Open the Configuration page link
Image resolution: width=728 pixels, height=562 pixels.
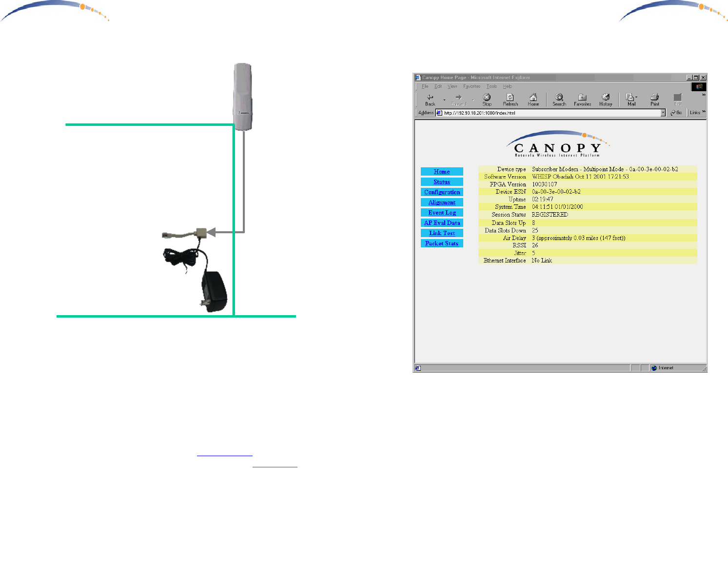(442, 192)
